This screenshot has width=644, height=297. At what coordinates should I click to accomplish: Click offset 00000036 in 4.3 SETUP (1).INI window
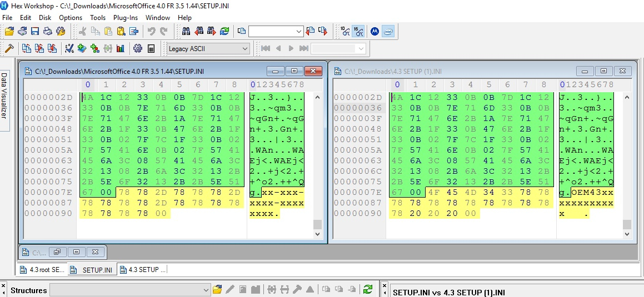pos(358,108)
